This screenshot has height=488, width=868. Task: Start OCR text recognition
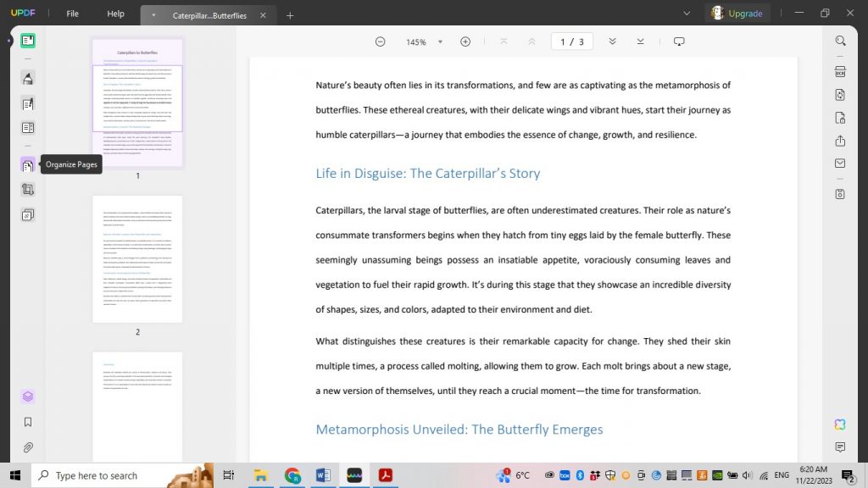[839, 71]
